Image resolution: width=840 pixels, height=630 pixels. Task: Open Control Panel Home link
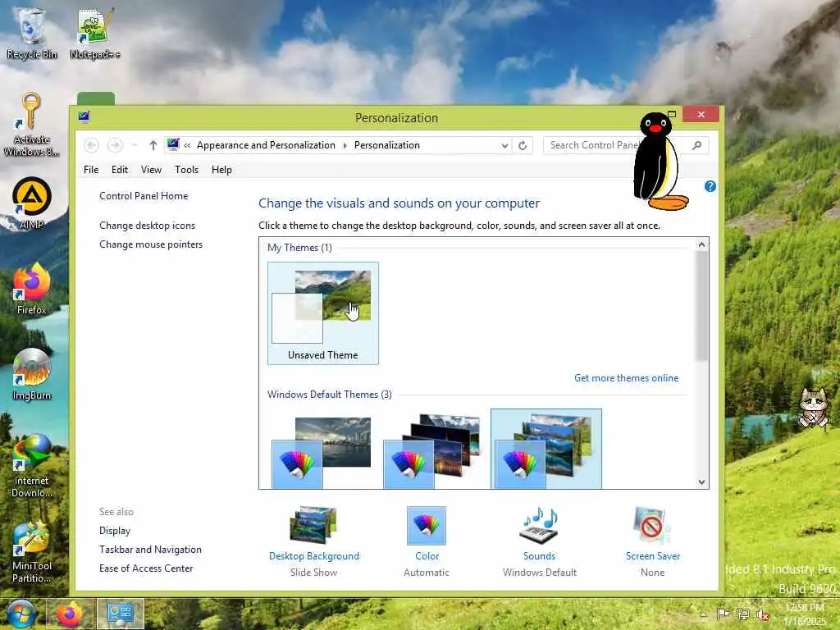(144, 196)
